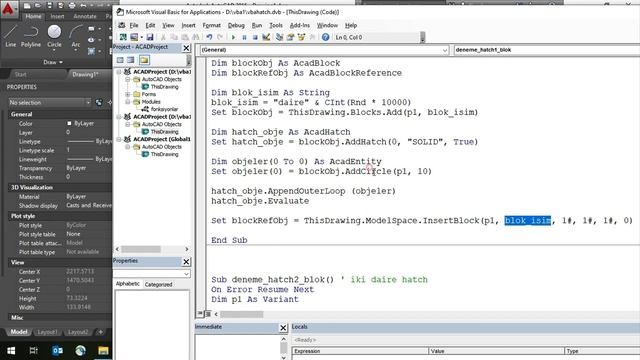
Task: Run the macro with the play icon
Action: 233,37
